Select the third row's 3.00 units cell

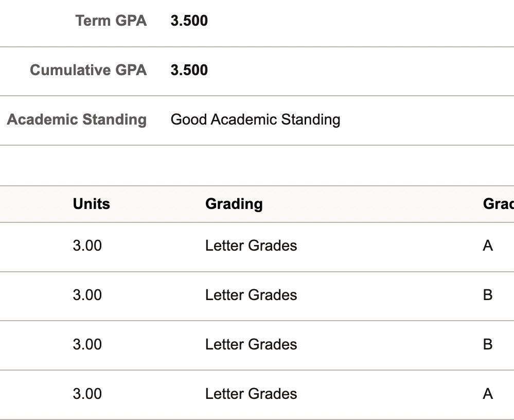coord(87,344)
